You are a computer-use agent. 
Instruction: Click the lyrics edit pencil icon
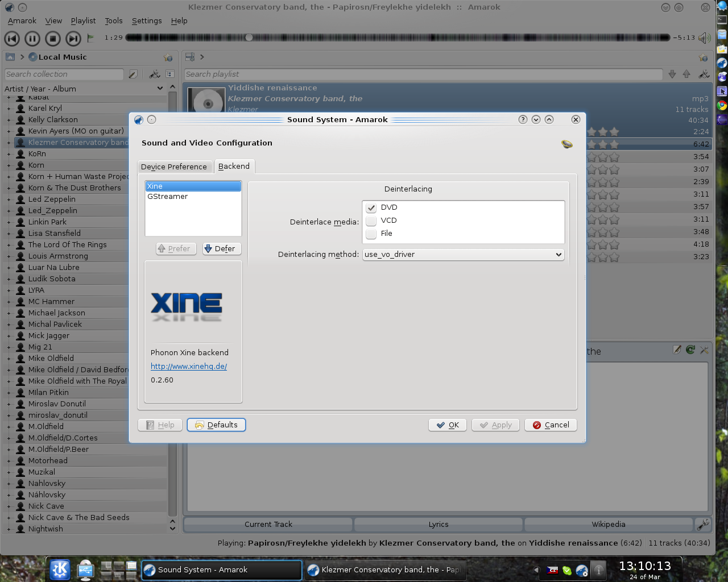pyautogui.click(x=677, y=350)
